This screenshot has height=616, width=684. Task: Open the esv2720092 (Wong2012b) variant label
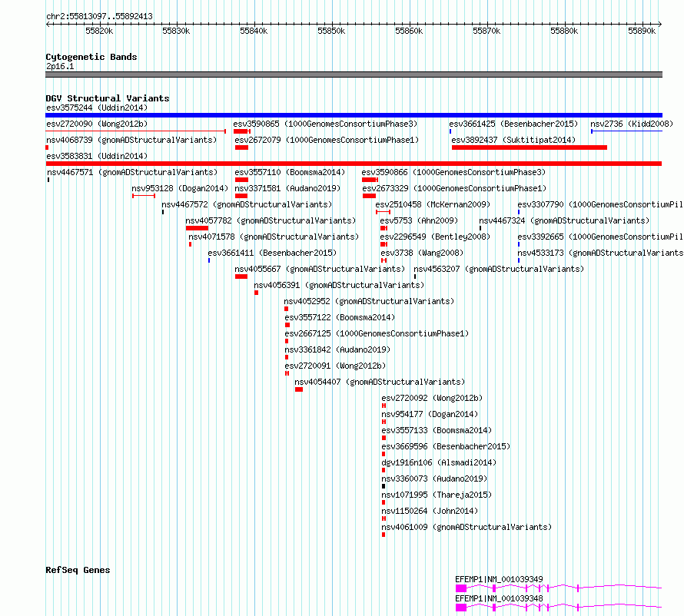pyautogui.click(x=432, y=398)
